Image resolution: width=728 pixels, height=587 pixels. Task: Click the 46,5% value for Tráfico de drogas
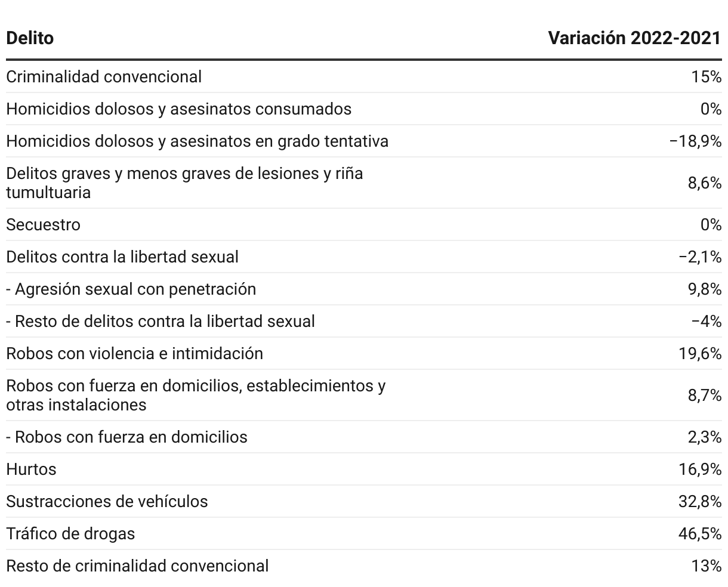(x=700, y=533)
